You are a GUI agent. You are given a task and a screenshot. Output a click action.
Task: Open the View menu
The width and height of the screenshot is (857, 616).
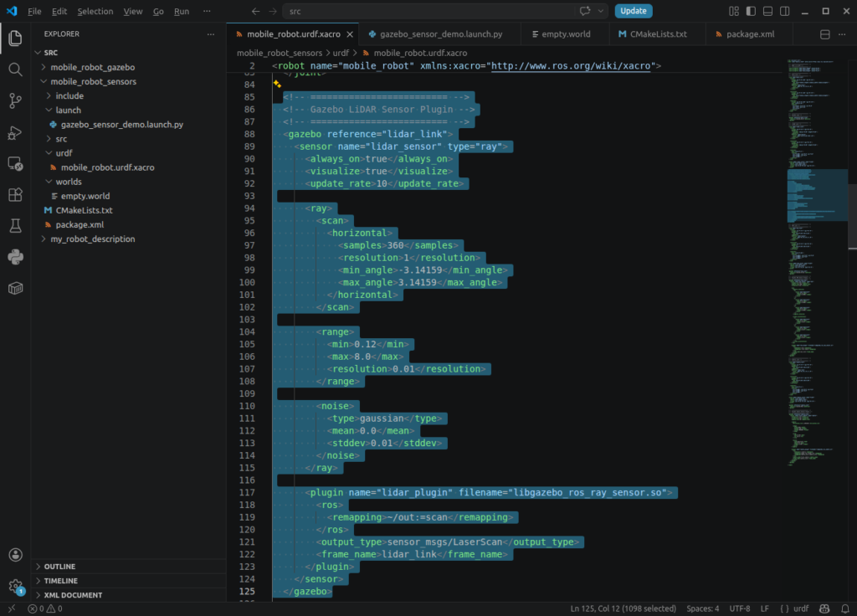[133, 11]
